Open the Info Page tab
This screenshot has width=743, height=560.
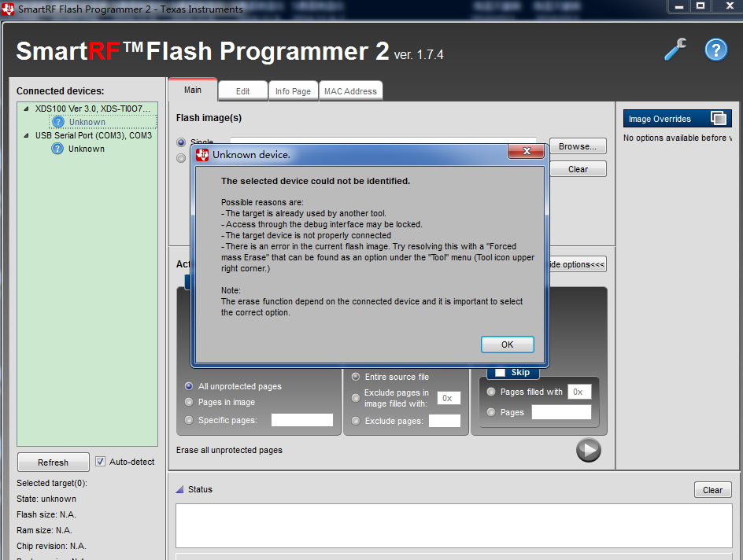tap(293, 91)
